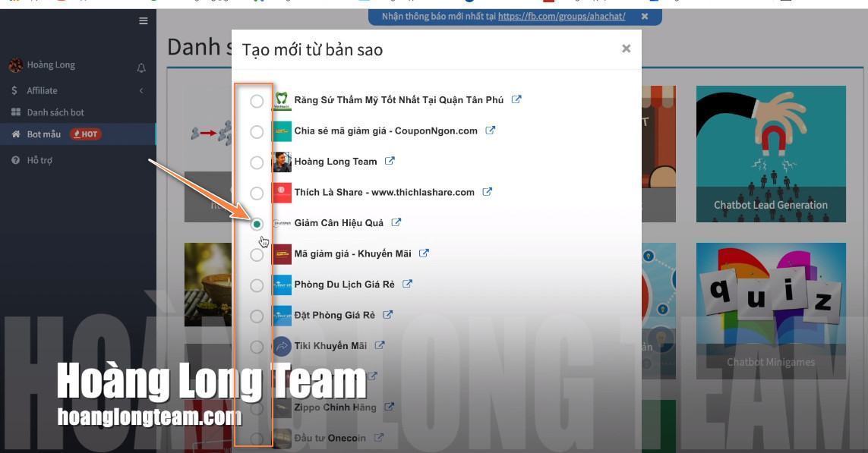Select radio for Giảm Cân Hiệu Quả
This screenshot has width=868, height=453.
point(257,224)
